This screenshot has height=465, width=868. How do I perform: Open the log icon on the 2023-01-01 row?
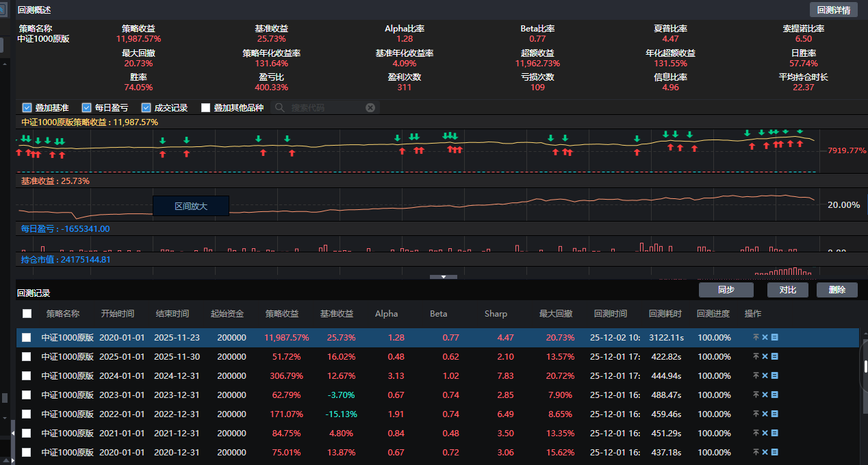pyautogui.click(x=774, y=395)
